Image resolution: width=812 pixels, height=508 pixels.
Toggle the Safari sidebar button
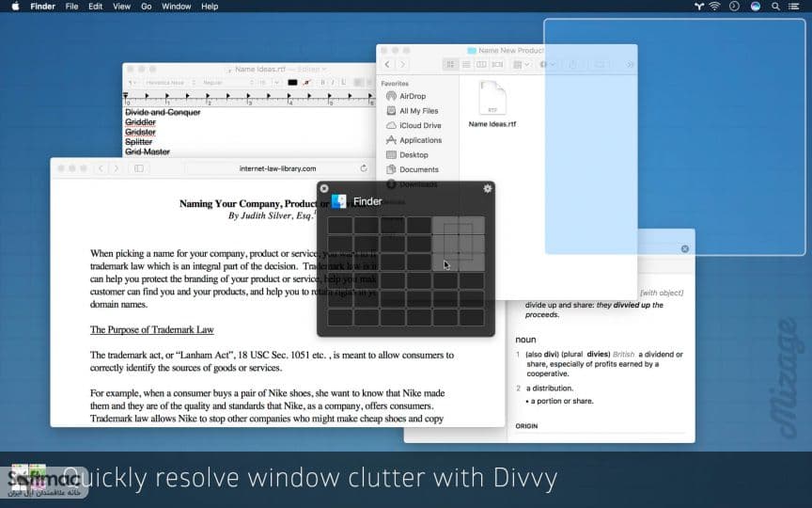139,168
